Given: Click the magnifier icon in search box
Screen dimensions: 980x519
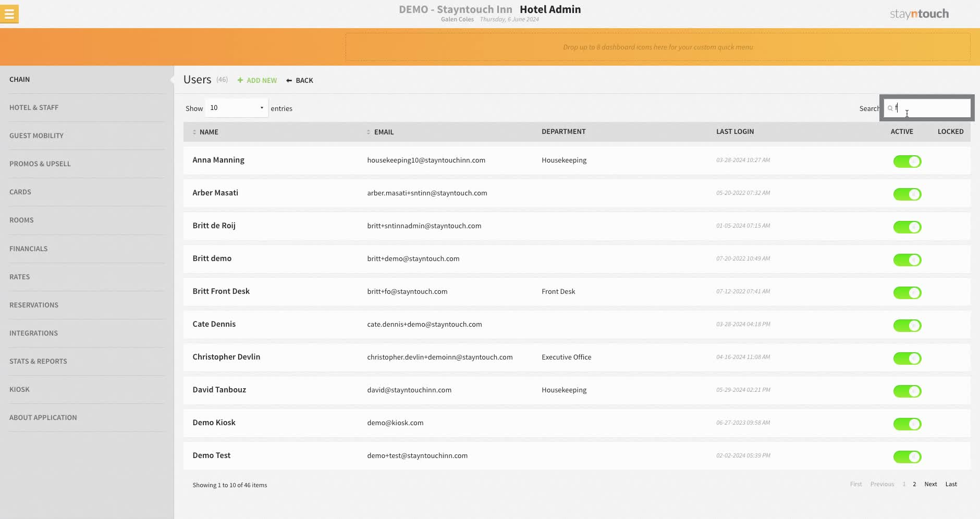Looking at the screenshot, I should click(x=890, y=108).
